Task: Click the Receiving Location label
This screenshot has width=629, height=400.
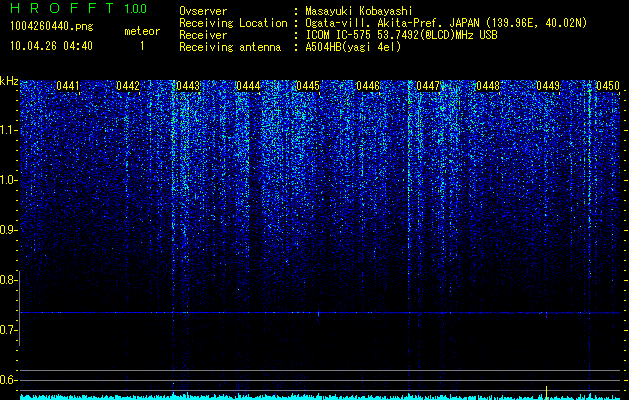Action: tap(233, 23)
